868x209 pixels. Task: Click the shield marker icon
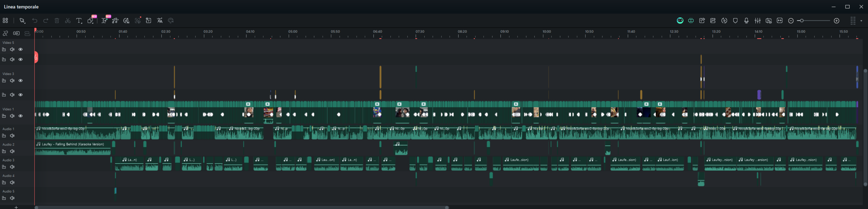735,21
